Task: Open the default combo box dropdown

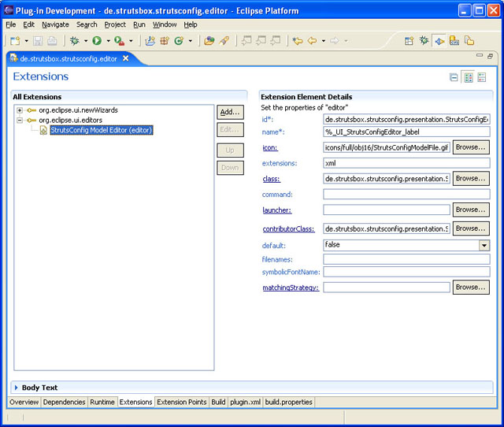Action: click(484, 245)
